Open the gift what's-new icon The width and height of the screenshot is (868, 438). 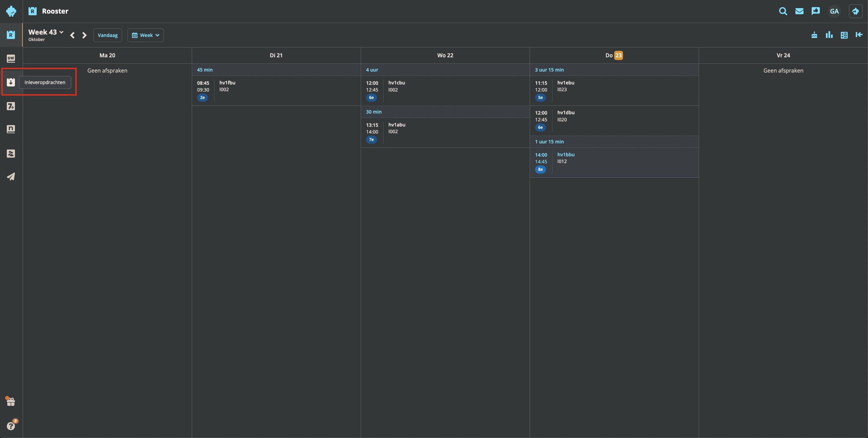click(x=11, y=402)
